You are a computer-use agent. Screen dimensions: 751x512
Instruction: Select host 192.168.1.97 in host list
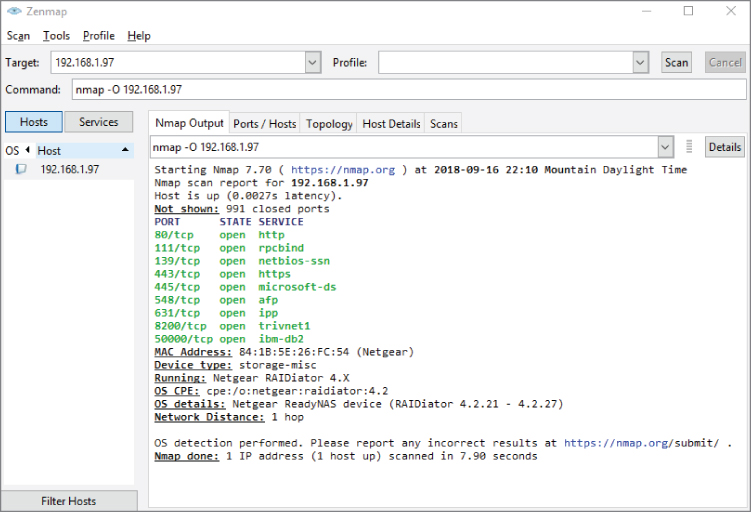pyautogui.click(x=69, y=169)
